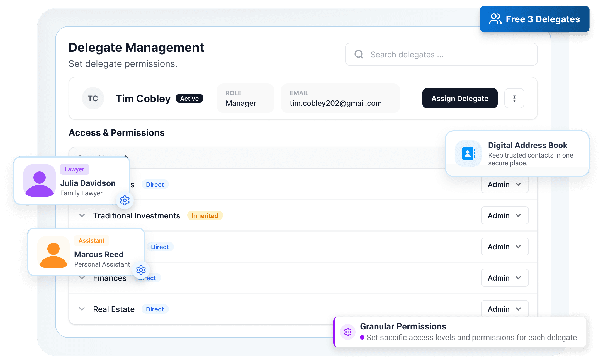
Task: Click the Manager role field
Action: tap(245, 98)
